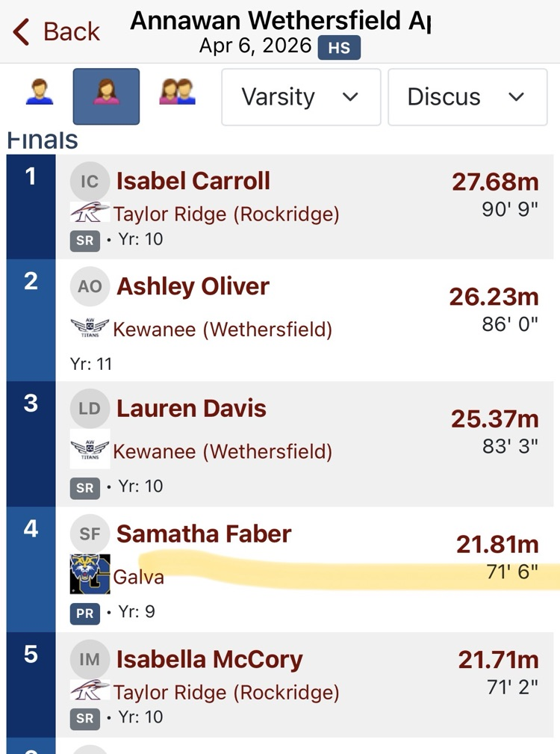This screenshot has height=754, width=560.
Task: Tap the AO avatar for Ashley Oliver
Action: (x=90, y=287)
